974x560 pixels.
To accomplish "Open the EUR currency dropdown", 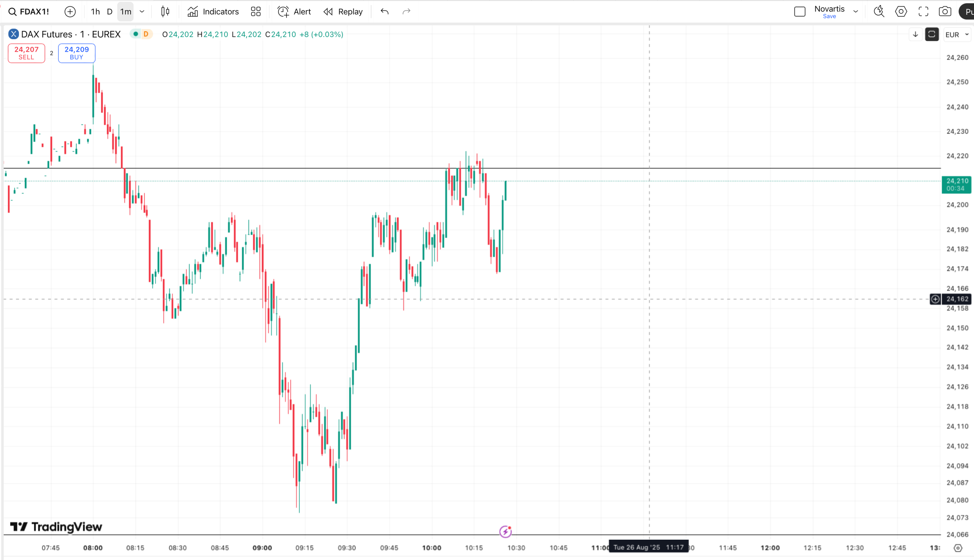I will pyautogui.click(x=957, y=35).
